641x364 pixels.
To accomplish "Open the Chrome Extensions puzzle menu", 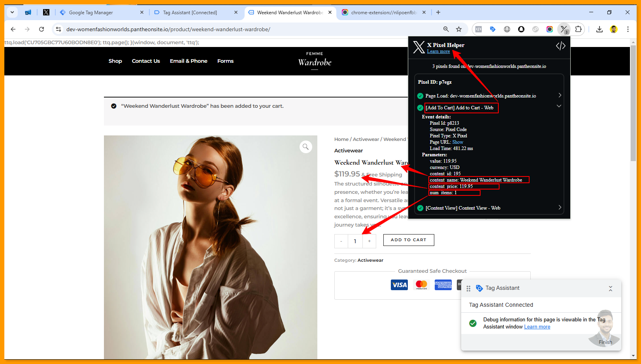I will (x=578, y=29).
